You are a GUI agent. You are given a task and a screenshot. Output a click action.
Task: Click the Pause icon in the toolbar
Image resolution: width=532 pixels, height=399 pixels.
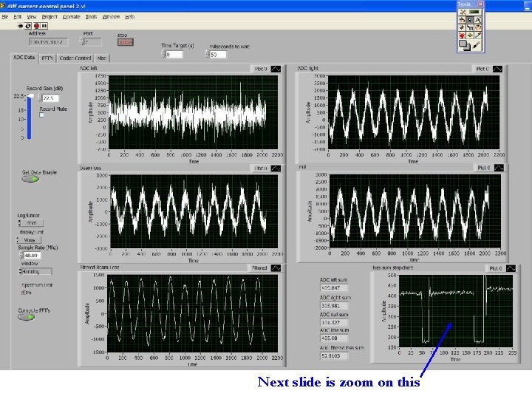pyautogui.click(x=44, y=26)
